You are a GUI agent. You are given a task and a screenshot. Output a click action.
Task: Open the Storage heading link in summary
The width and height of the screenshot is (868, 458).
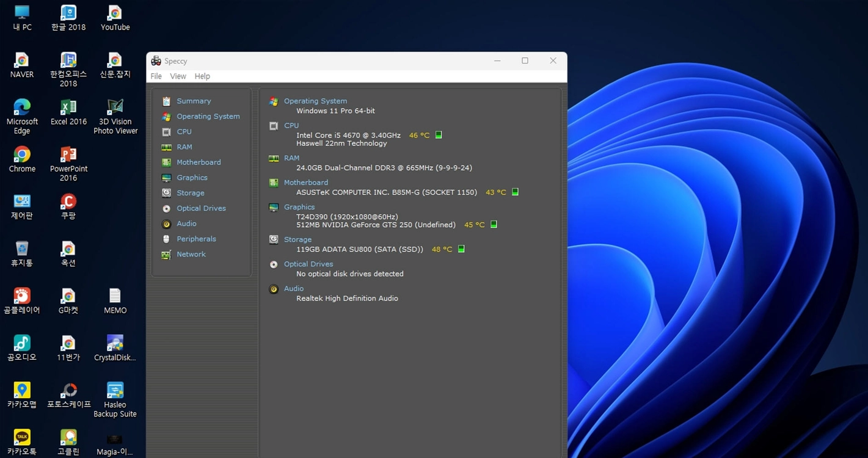click(x=297, y=239)
